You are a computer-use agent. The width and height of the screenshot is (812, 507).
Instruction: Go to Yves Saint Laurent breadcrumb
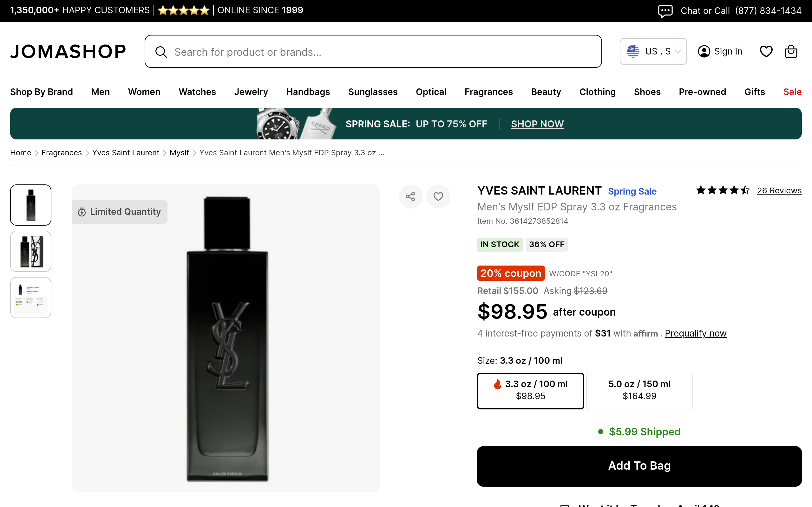126,152
